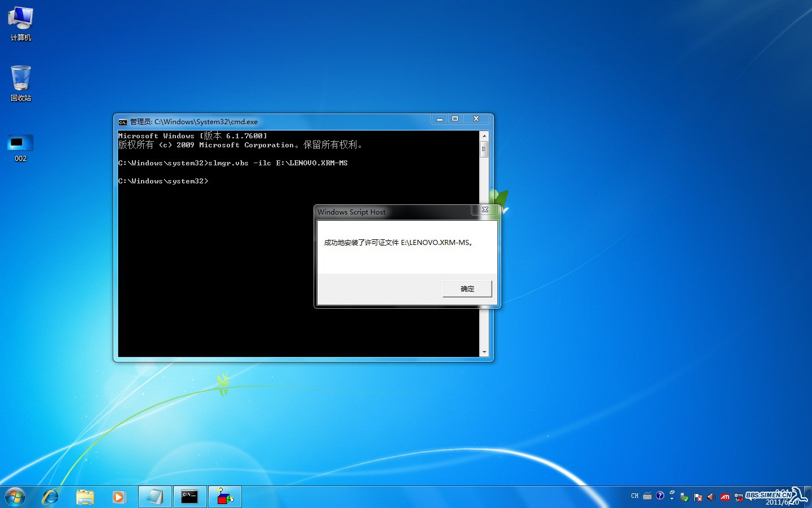Open the Windows Explorer folder taskbar icon
Screen dimensions: 812x508
click(x=85, y=497)
